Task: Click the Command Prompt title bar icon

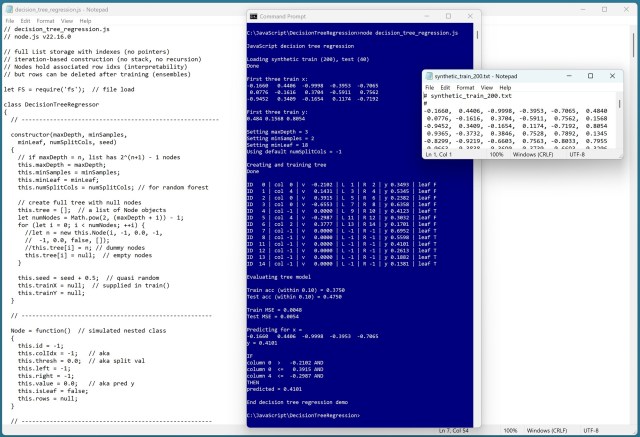Action: point(255,16)
